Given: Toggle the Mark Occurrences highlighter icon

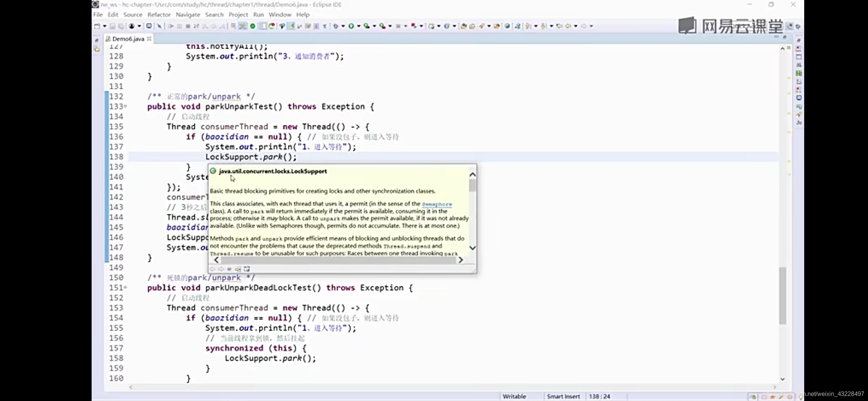Looking at the screenshot, I should tap(291, 26).
